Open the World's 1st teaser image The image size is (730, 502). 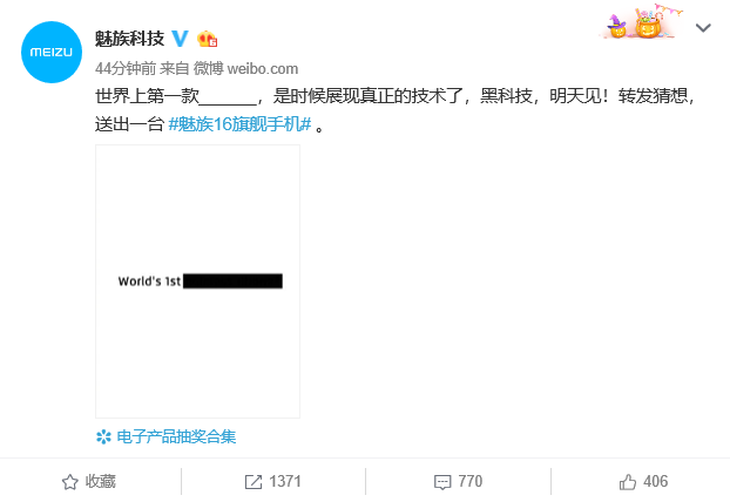[198, 281]
